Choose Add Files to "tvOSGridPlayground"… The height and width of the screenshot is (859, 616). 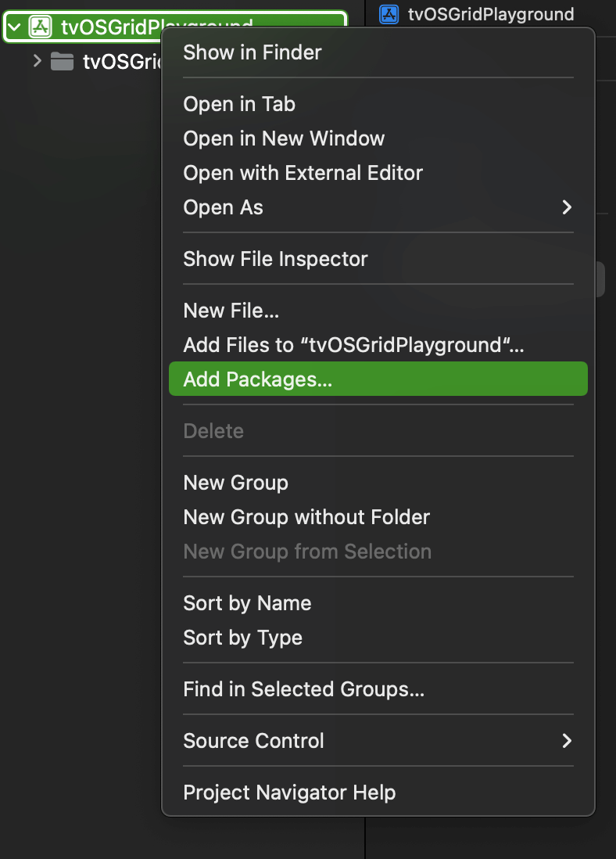378,345
